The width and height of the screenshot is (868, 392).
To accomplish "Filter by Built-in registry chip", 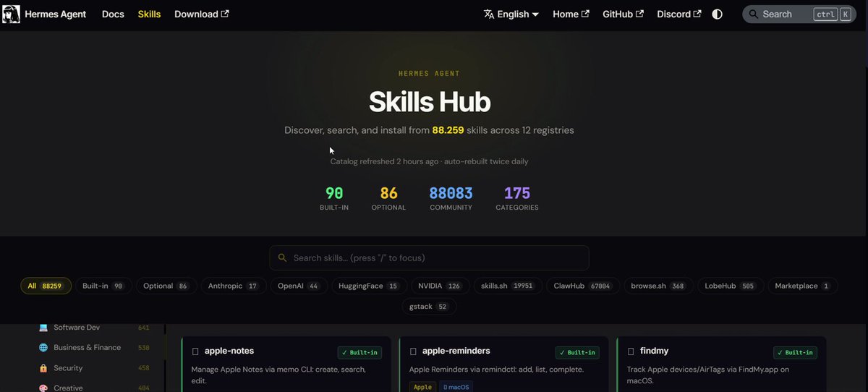I will pyautogui.click(x=103, y=286).
